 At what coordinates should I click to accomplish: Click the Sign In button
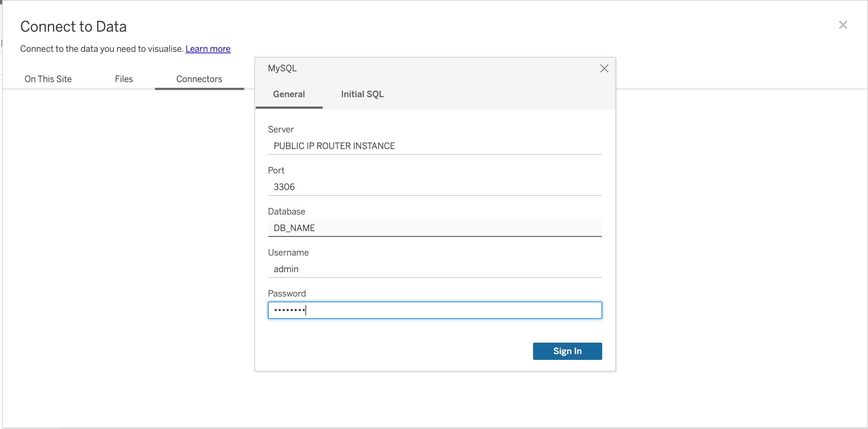(567, 351)
